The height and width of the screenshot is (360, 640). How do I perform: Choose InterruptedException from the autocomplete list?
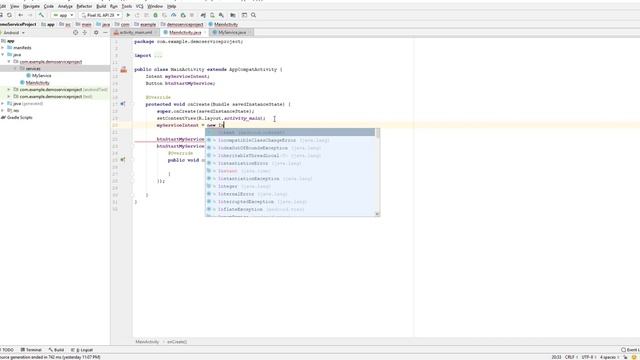(290, 202)
